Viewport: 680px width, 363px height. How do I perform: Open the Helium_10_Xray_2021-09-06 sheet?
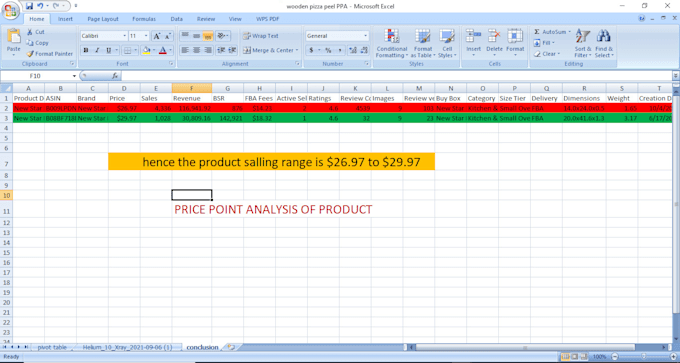[127, 347]
